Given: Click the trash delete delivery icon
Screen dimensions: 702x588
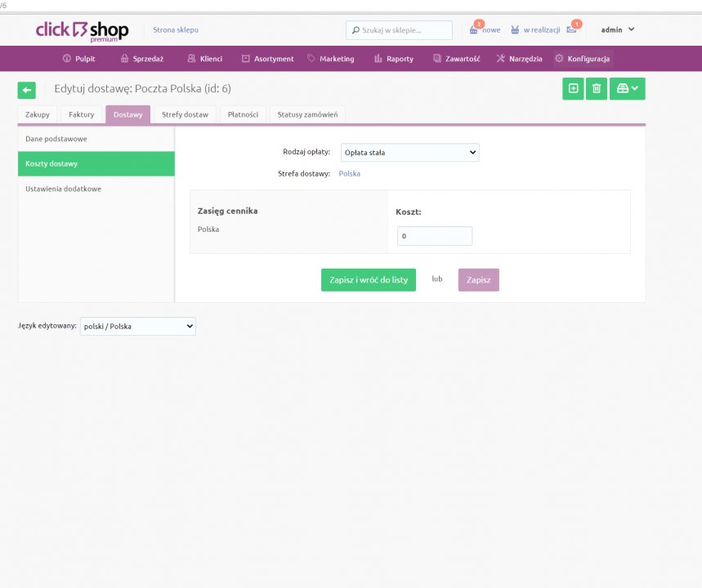Looking at the screenshot, I should click(597, 88).
